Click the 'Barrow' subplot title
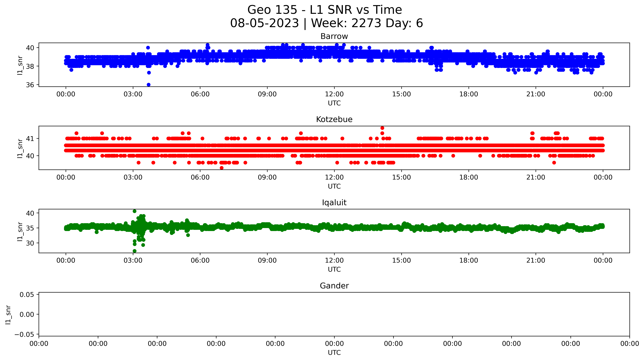This screenshot has width=644, height=361. click(334, 36)
